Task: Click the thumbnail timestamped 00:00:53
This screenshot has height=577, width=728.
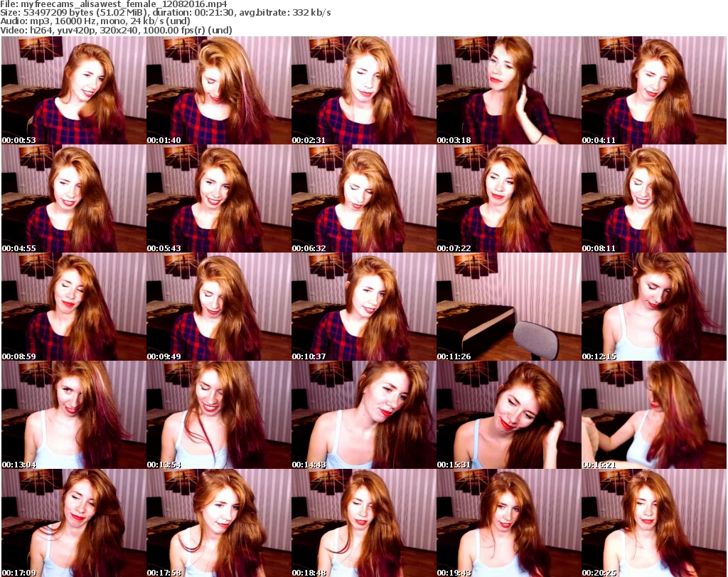Action: pyautogui.click(x=74, y=90)
